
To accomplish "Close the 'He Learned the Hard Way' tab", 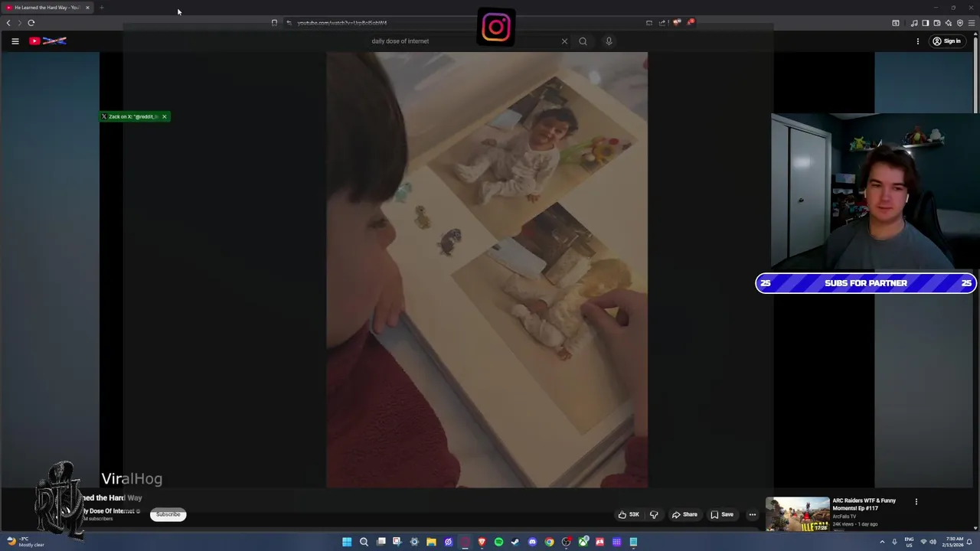I will coord(87,8).
